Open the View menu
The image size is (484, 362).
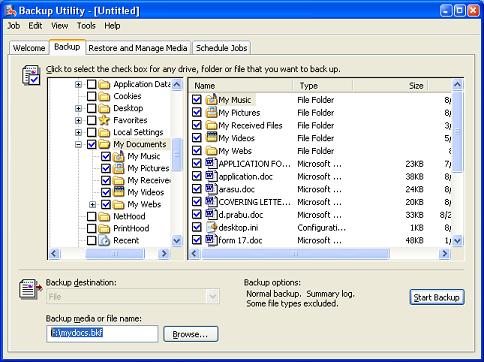[59, 26]
